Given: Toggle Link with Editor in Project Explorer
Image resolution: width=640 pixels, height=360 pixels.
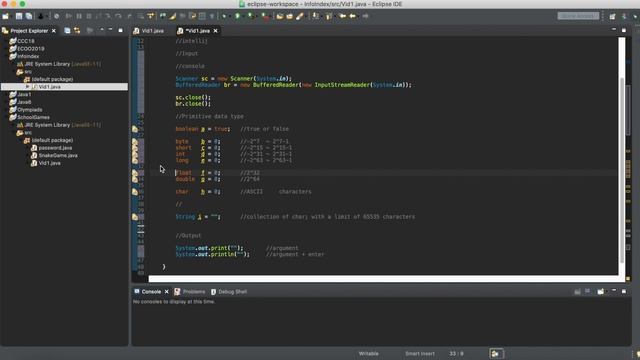Looking at the screenshot, I should pos(77,31).
